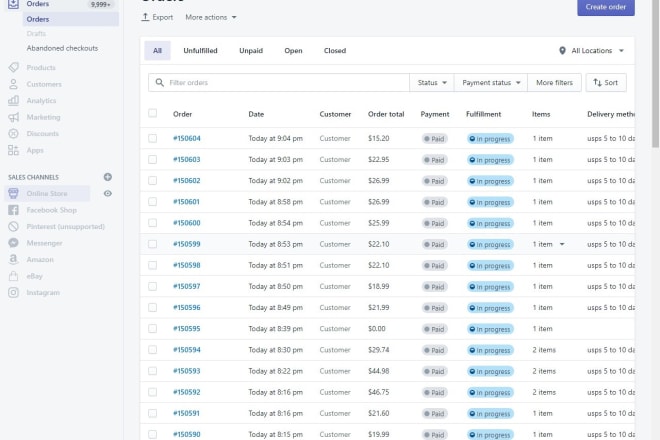Click the Filter orders search field
The image size is (660, 440).
[279, 83]
